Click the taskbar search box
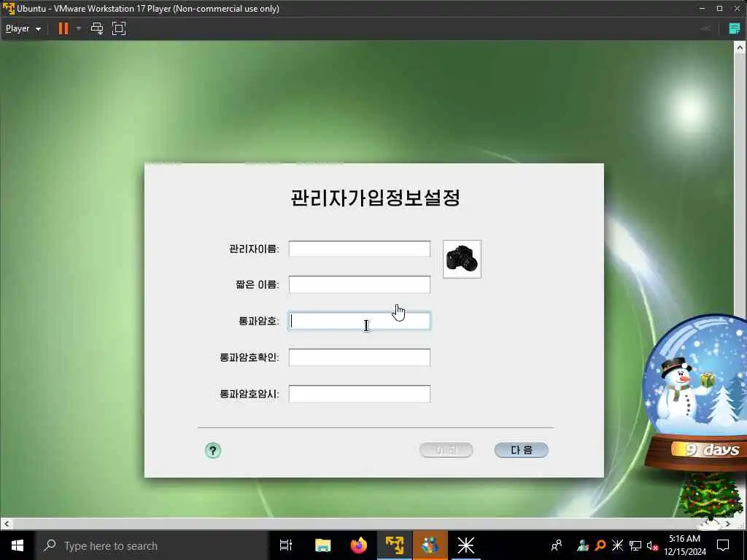747x560 pixels. [x=152, y=545]
